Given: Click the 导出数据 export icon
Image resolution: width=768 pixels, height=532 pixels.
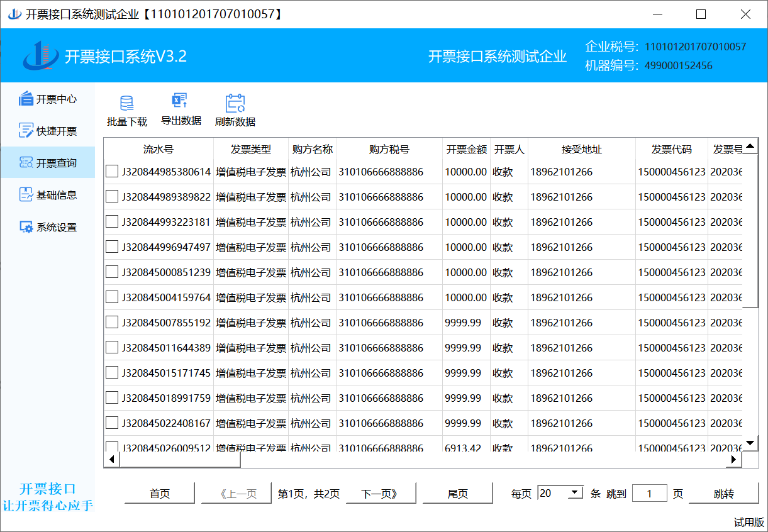Looking at the screenshot, I should (181, 101).
